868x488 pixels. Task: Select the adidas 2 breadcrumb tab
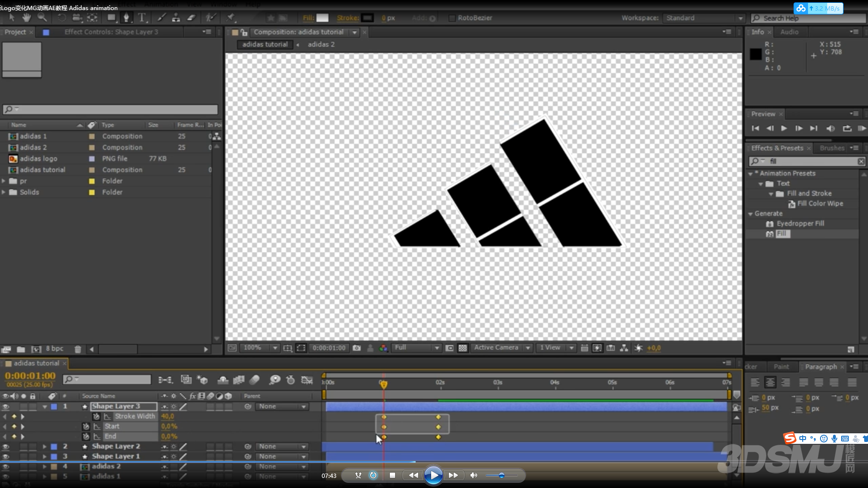[x=321, y=44]
